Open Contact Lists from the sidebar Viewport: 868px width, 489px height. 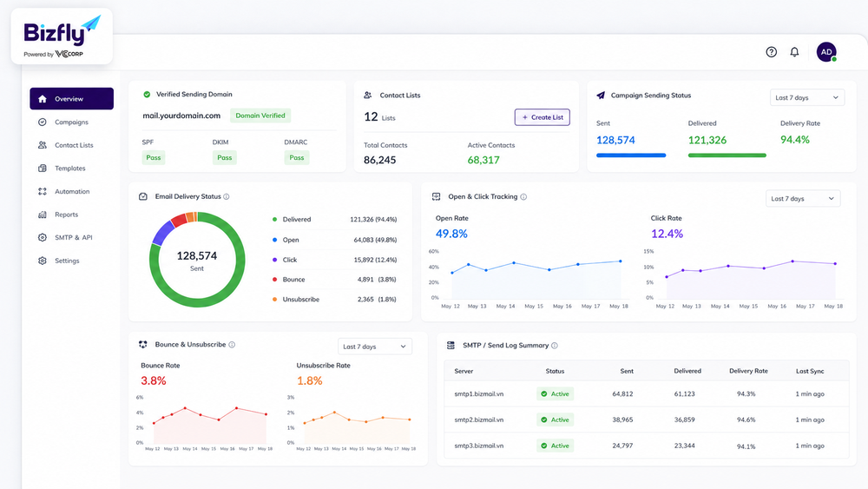tap(71, 145)
